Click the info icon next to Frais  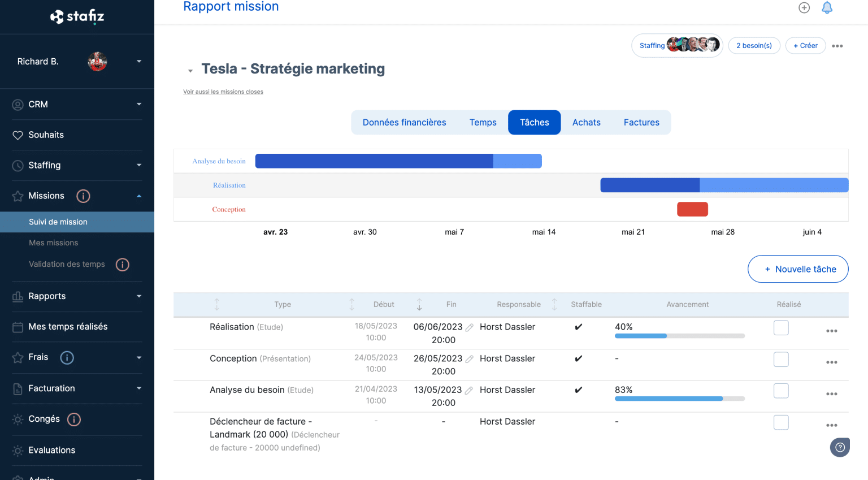[67, 358]
